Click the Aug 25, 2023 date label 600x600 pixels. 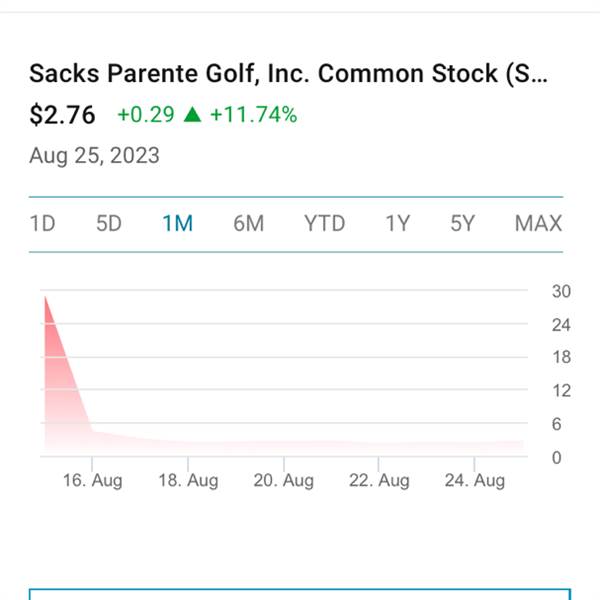[x=95, y=156]
